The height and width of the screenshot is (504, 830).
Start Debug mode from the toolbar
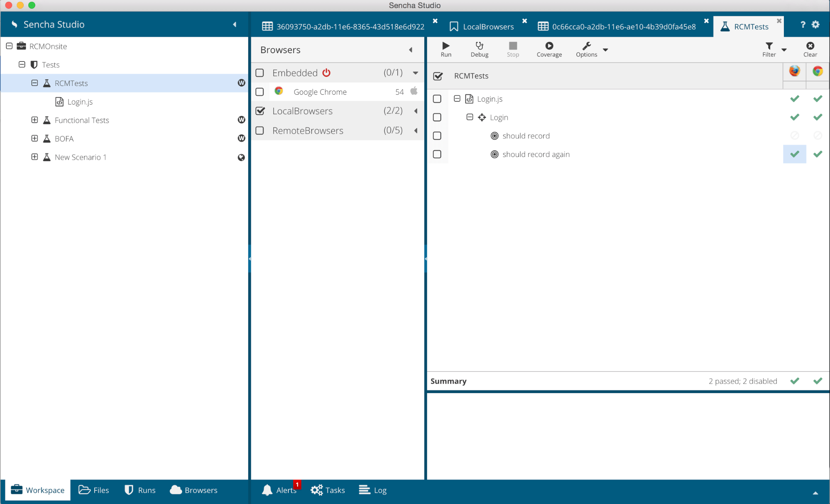coord(479,49)
